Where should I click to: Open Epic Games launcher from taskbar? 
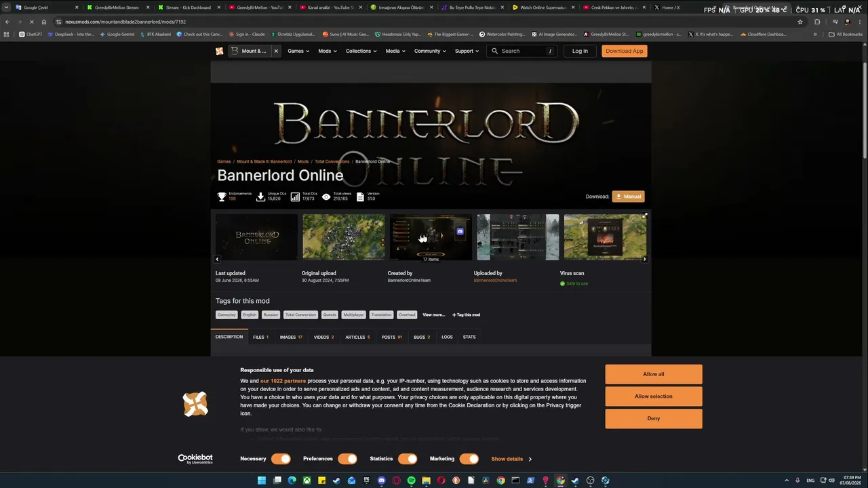pyautogui.click(x=366, y=481)
